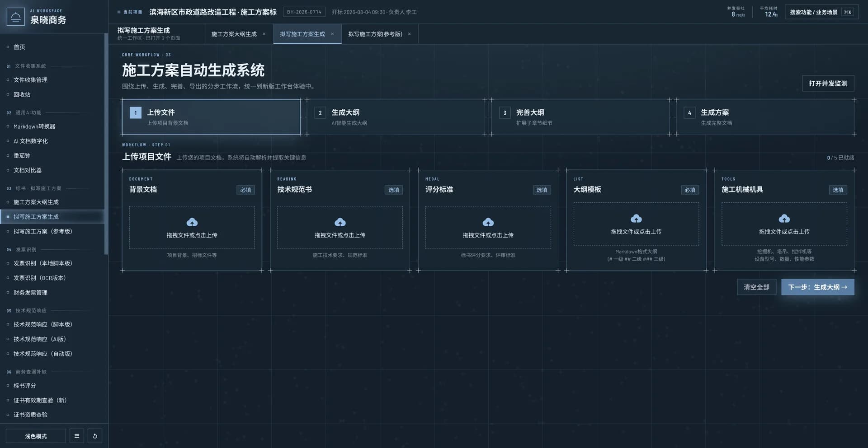Open 番茄钟 in sidebar
Viewport: 868px width, 448px height.
point(52,155)
